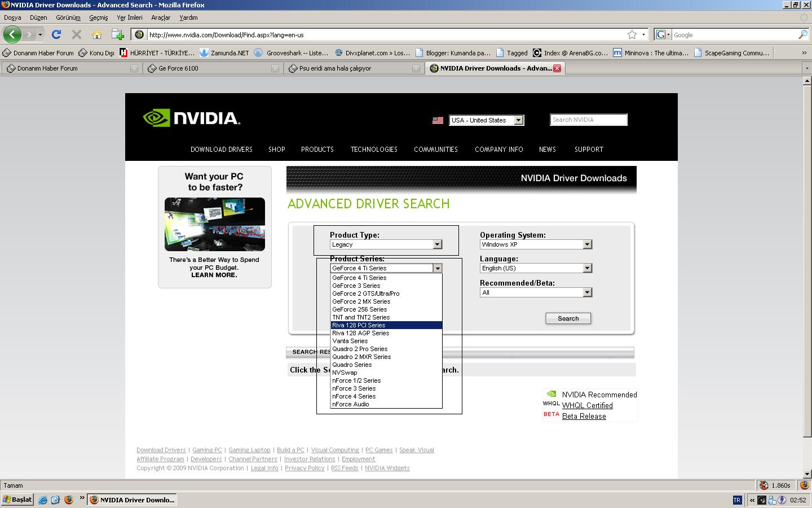Expand hidden tray icons arrow
This screenshot has width=812, height=508.
752,500
